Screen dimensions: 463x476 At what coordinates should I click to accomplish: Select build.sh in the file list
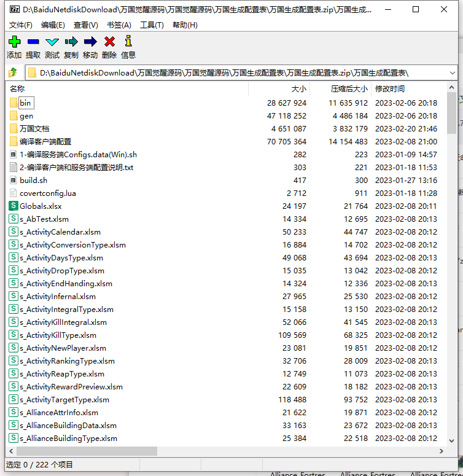point(33,181)
